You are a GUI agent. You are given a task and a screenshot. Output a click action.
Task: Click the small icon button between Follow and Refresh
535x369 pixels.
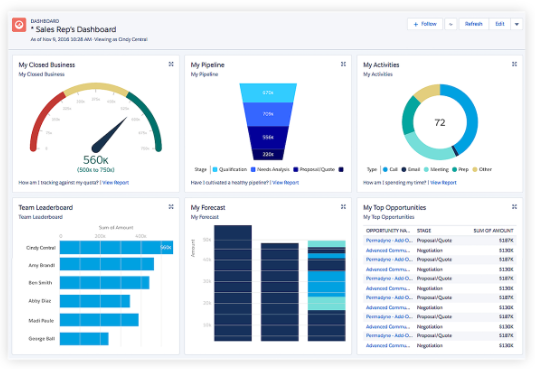(451, 24)
